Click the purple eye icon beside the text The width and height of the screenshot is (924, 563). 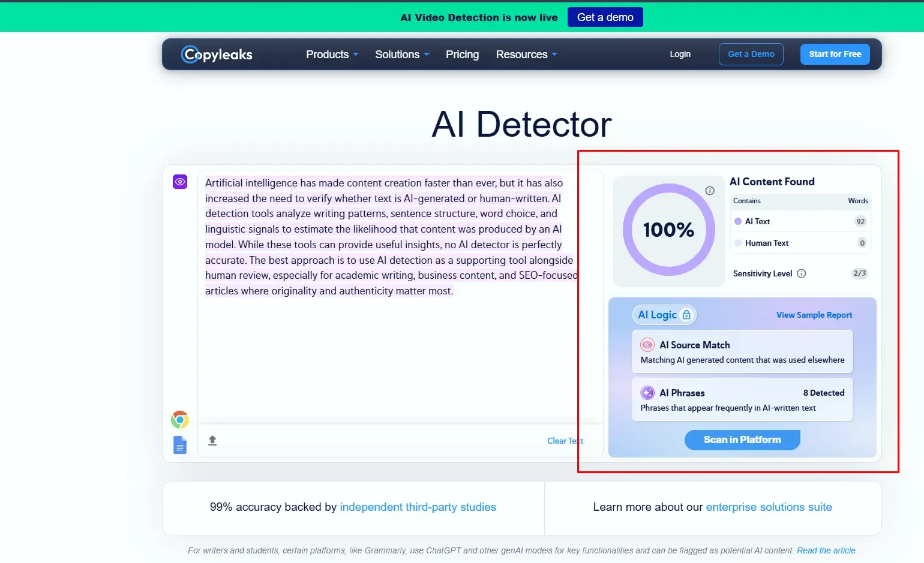pyautogui.click(x=180, y=182)
